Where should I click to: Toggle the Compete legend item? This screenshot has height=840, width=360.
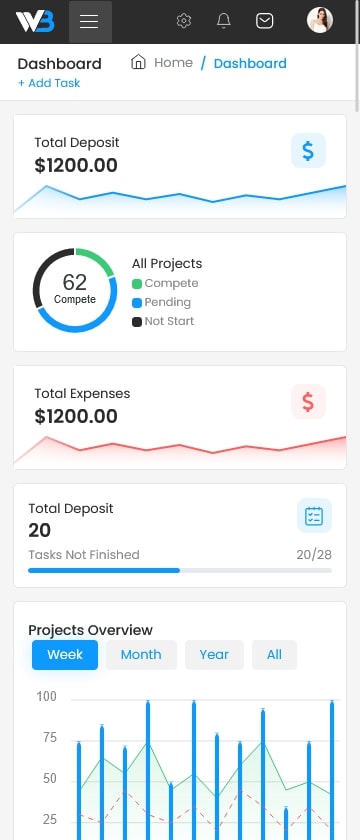tap(165, 283)
